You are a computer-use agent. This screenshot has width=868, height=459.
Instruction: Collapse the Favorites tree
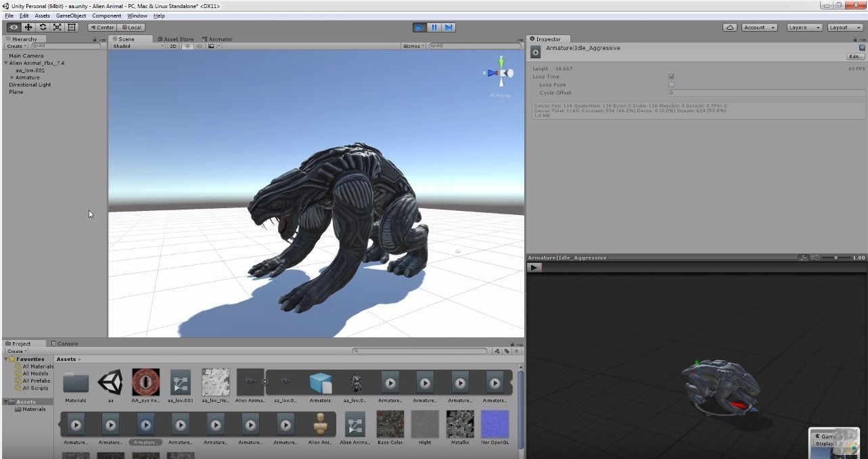pos(6,359)
